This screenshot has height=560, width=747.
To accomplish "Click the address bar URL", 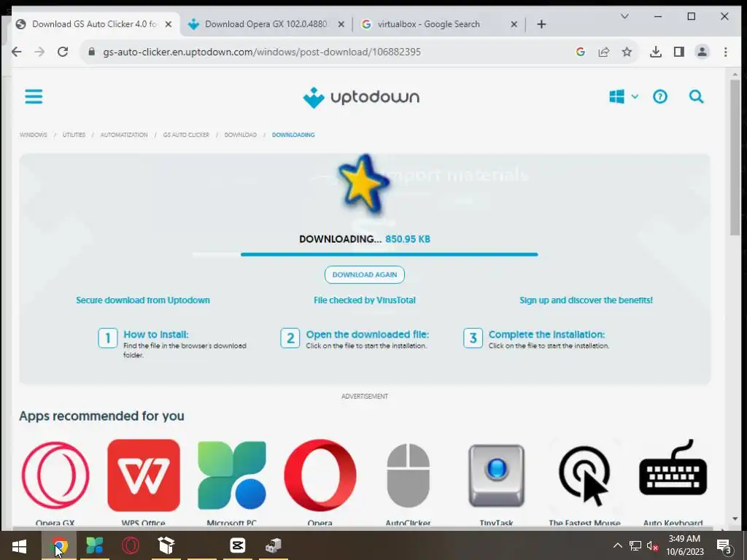I will (x=262, y=52).
